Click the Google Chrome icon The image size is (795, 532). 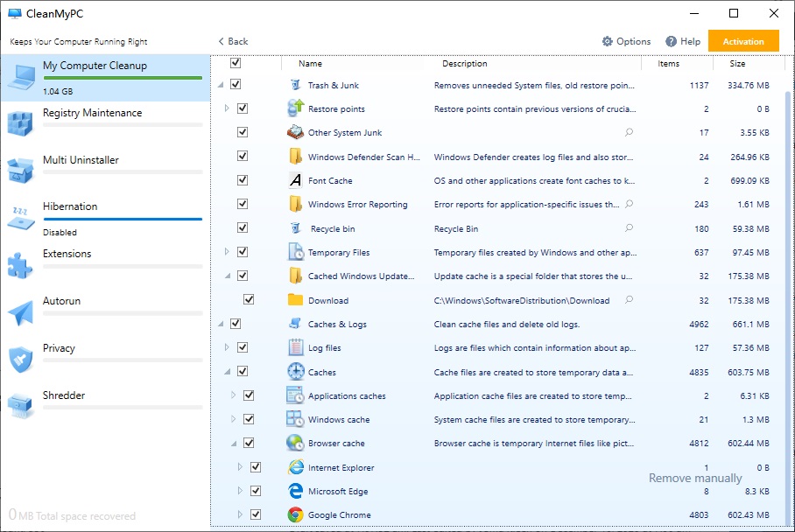[295, 514]
